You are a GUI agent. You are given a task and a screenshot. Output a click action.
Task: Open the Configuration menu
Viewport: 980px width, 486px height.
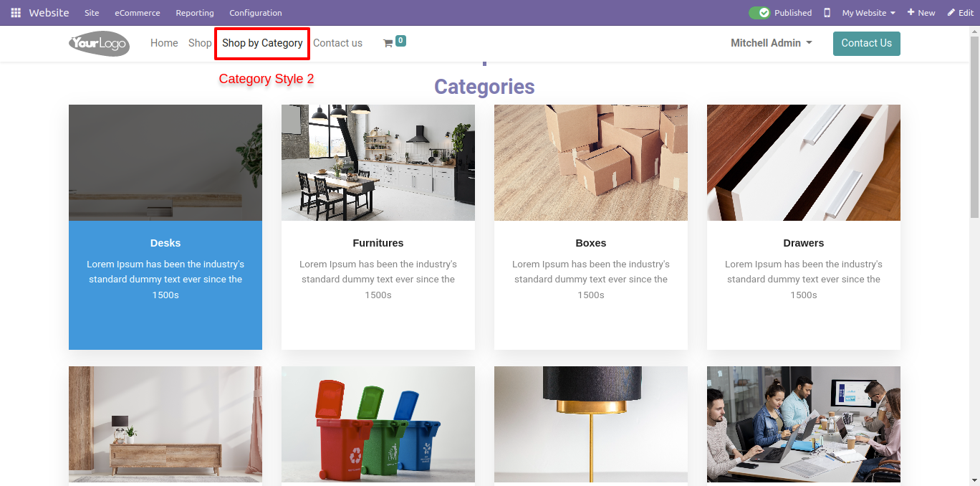click(x=256, y=13)
